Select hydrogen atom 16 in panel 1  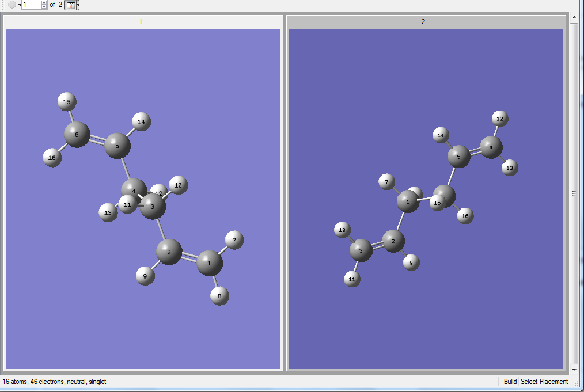[52, 158]
